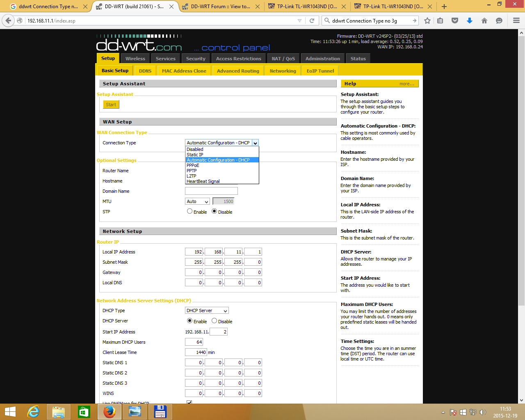This screenshot has width=525, height=420.
Task: Uncheck Use DNSMasq for DHCP
Action: (x=189, y=402)
